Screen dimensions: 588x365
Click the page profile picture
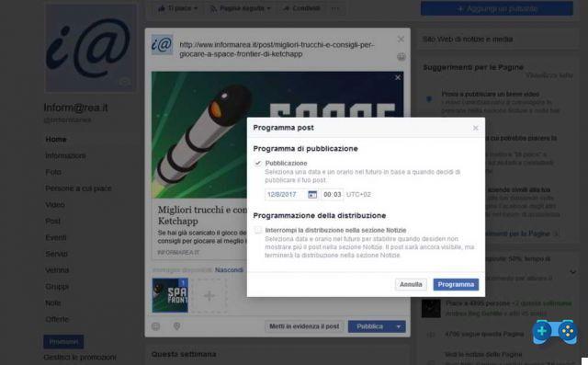pos(90,48)
